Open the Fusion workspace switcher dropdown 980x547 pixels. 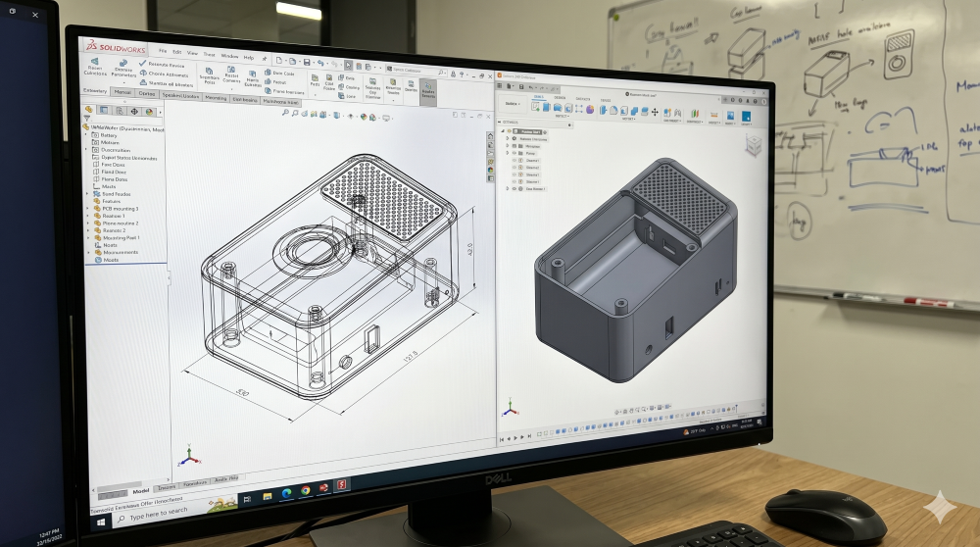(x=513, y=104)
